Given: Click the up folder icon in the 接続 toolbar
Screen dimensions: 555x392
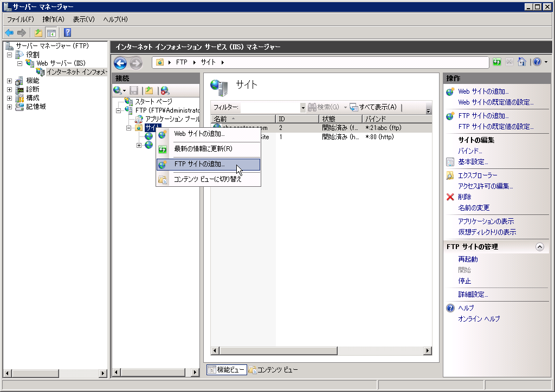Looking at the screenshot, I should tap(149, 90).
